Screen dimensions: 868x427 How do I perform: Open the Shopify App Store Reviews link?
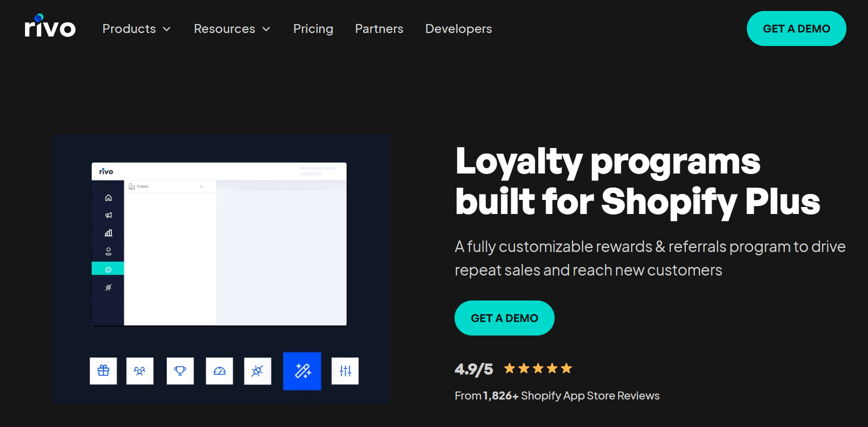pyautogui.click(x=590, y=395)
